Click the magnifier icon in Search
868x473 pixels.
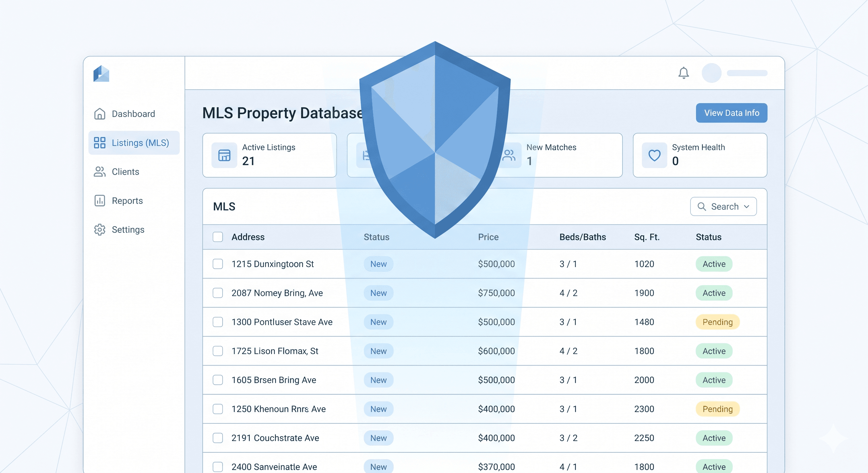(702, 206)
